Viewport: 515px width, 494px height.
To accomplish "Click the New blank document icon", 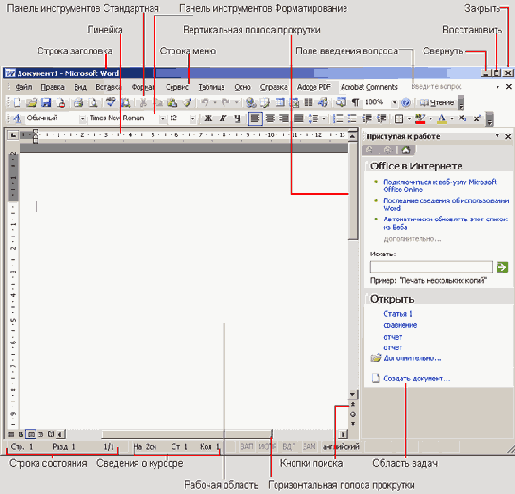I will point(17,103).
